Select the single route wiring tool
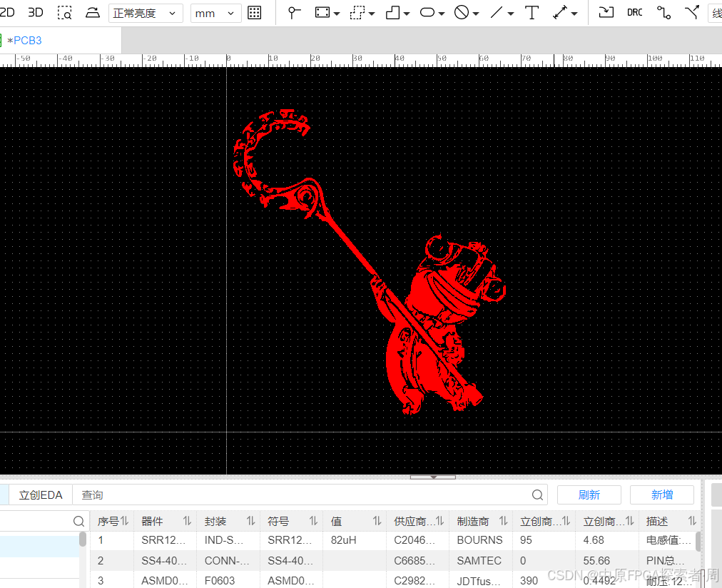 pyautogui.click(x=663, y=12)
